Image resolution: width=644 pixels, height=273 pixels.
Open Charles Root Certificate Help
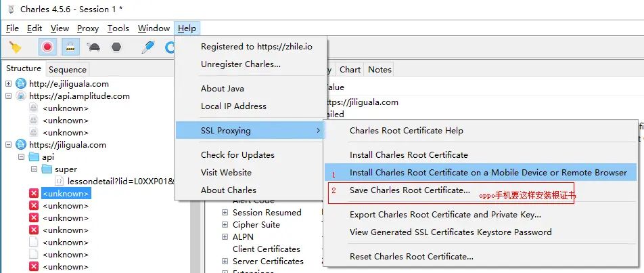click(406, 131)
